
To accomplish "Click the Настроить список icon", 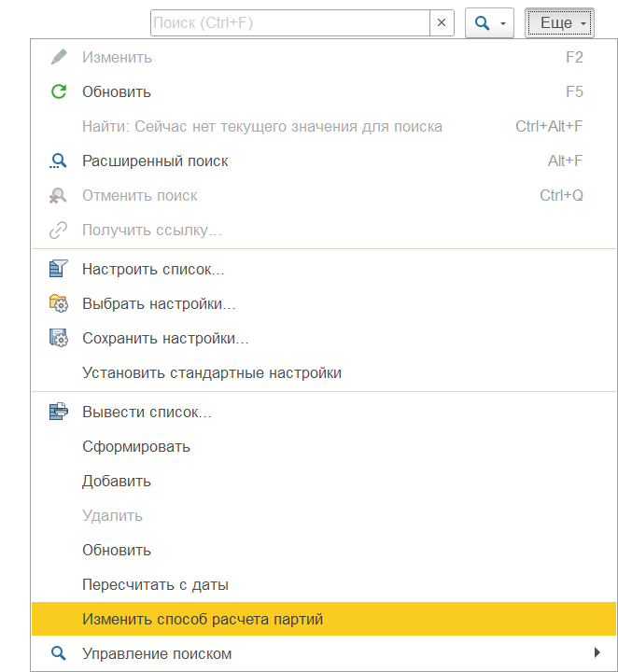I will (59, 269).
